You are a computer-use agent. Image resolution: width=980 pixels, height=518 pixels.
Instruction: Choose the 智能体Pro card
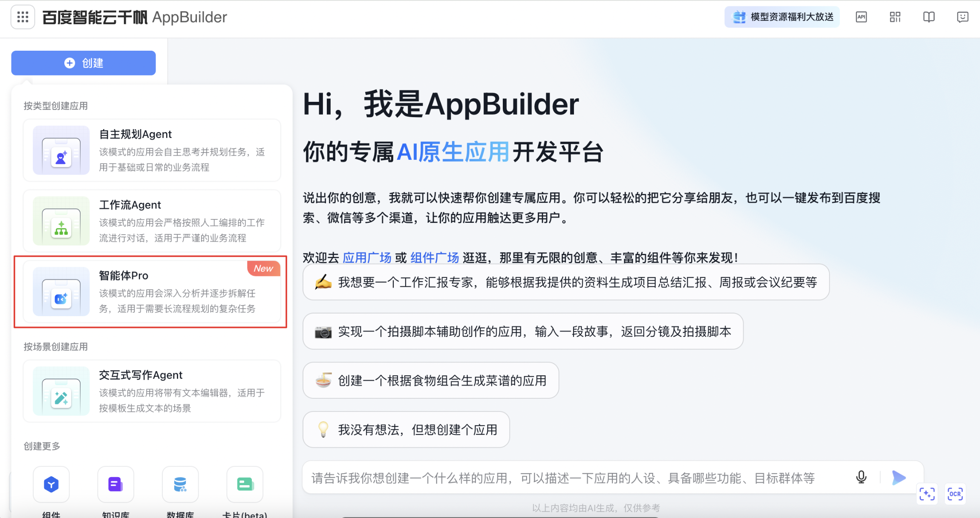[x=152, y=292]
